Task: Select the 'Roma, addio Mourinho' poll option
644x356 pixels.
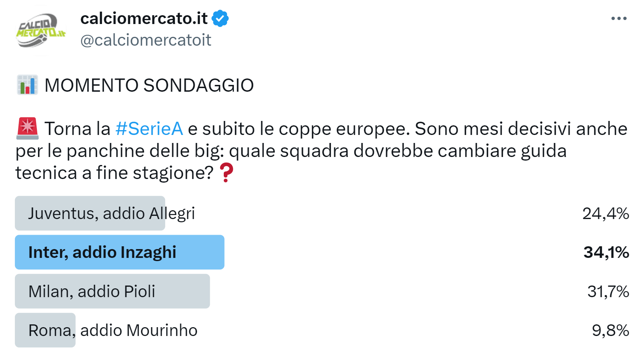Action: point(112,330)
